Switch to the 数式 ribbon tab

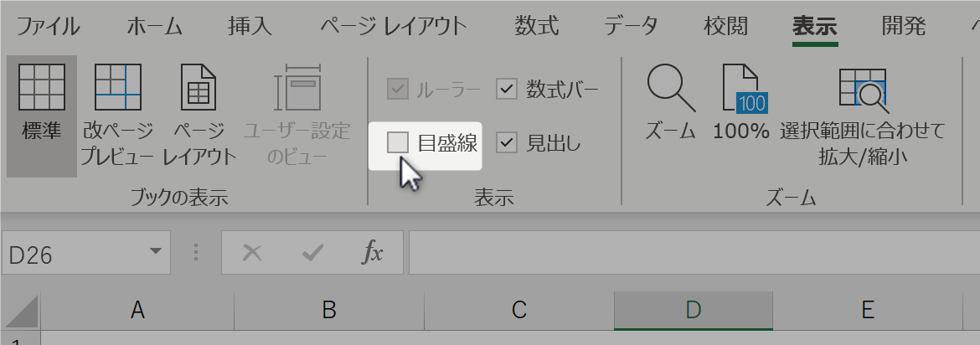pyautogui.click(x=537, y=26)
